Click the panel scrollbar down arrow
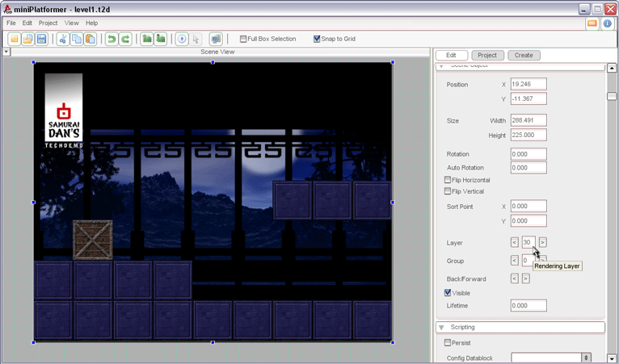Viewport: 619px width, 364px height. coord(612,358)
